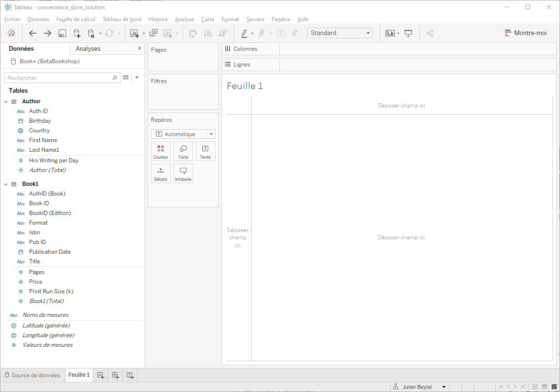Select the Book+ (BetaBookshop) data source
Viewport: 560px width, 392px height.
(x=45, y=61)
